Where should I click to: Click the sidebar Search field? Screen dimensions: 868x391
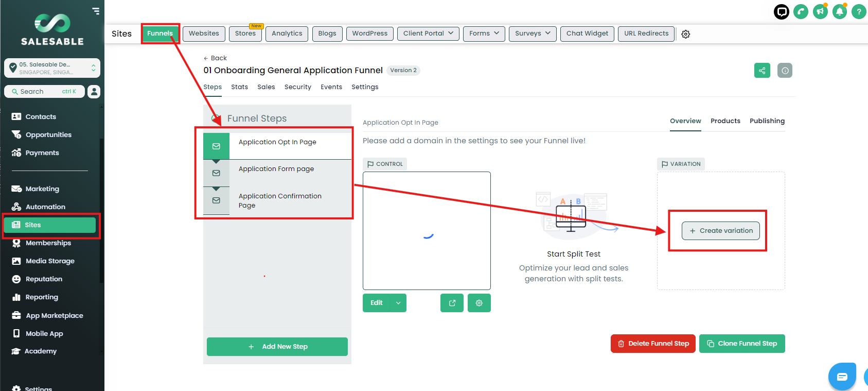point(44,92)
